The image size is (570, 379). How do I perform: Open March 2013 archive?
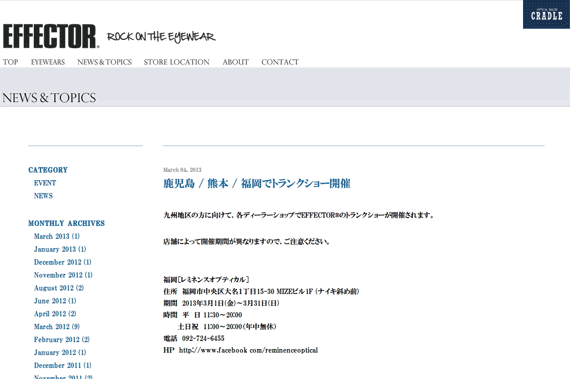[x=57, y=236]
